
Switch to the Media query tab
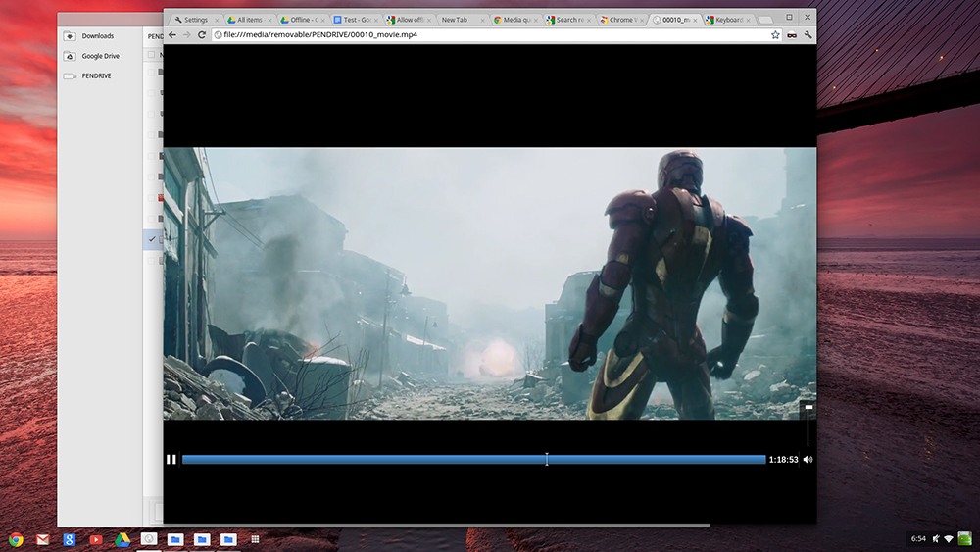coord(514,20)
